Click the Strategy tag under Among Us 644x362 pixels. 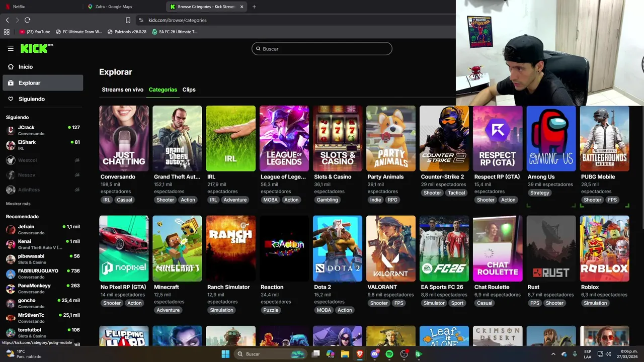click(539, 193)
